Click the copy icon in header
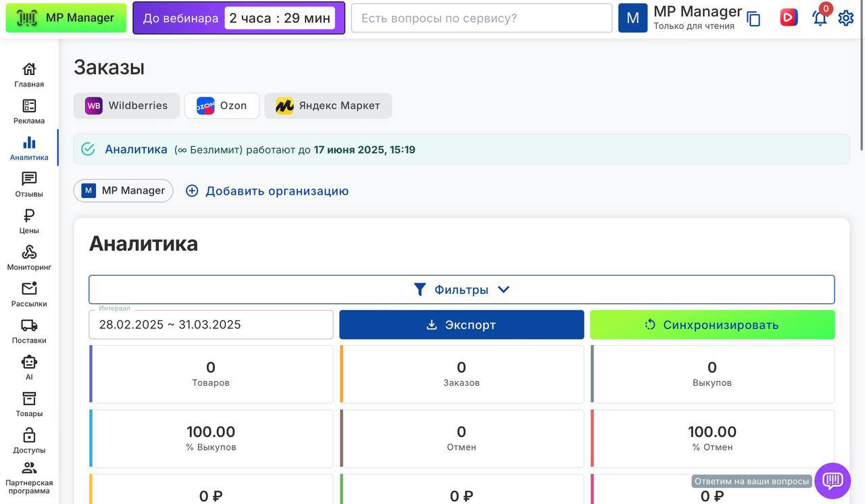 click(x=753, y=19)
